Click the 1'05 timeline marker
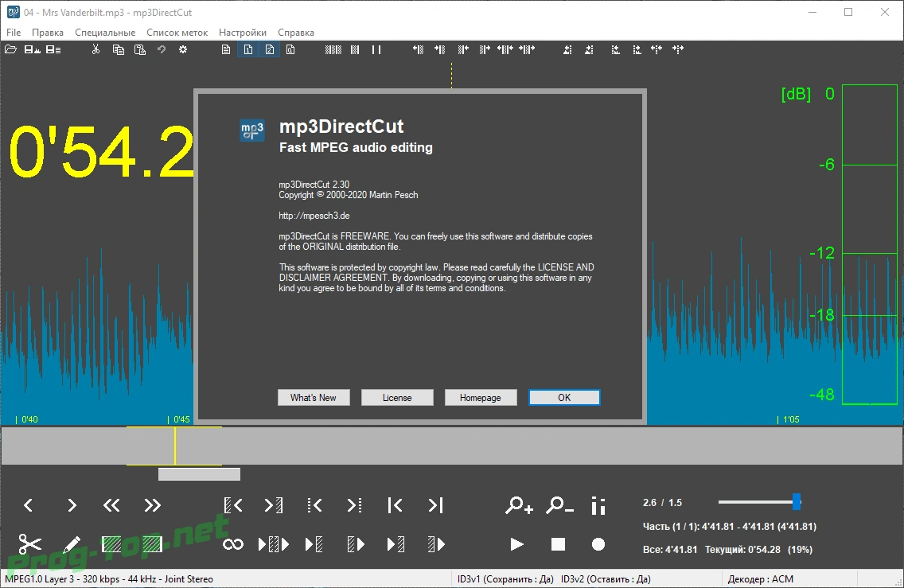The image size is (904, 588). pyautogui.click(x=789, y=419)
